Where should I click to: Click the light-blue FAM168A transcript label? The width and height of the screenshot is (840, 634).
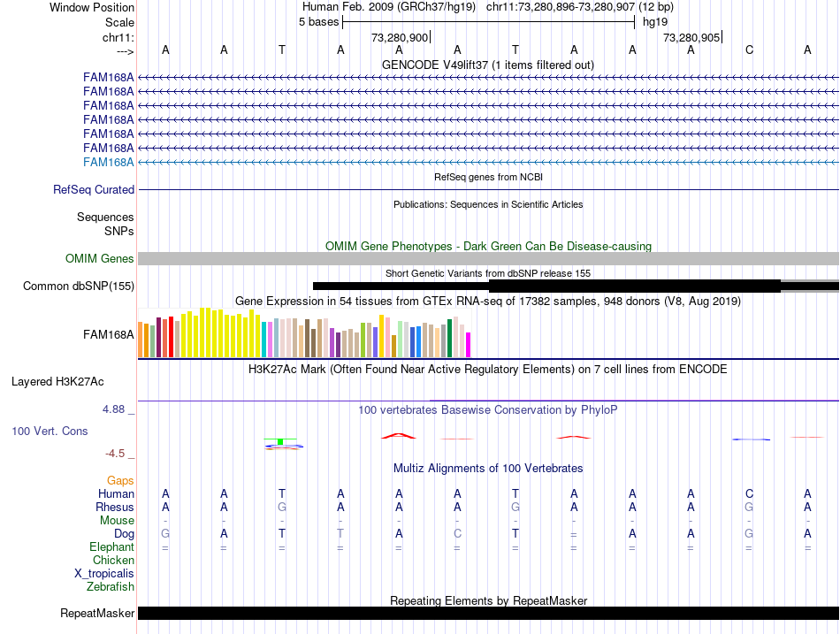[x=108, y=163]
